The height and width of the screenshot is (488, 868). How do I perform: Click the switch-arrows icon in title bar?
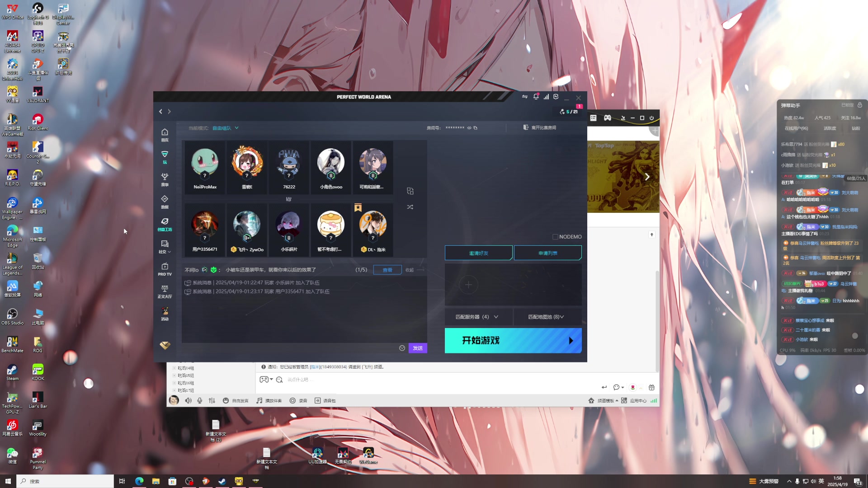tap(525, 97)
